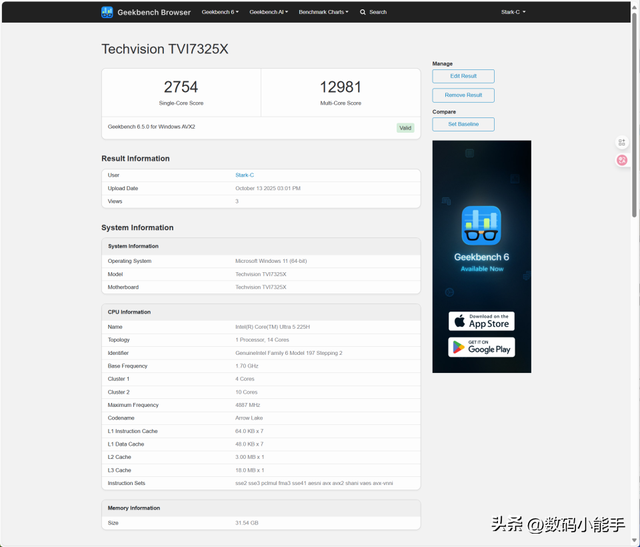
Task: Click the Download on the App Store badge
Action: point(481,321)
